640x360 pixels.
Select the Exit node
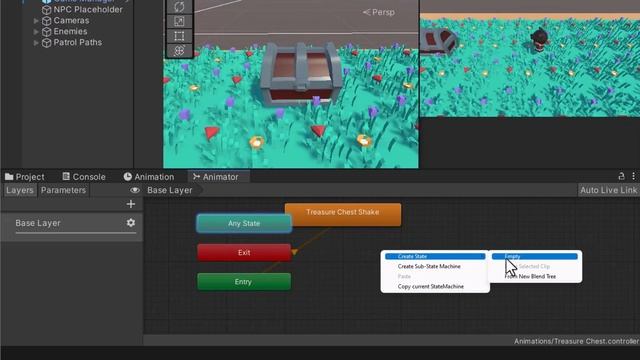(x=244, y=253)
